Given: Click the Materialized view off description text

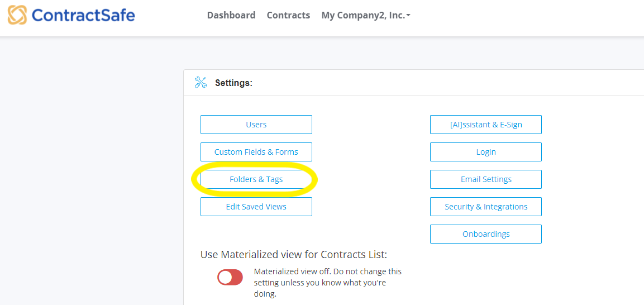Looking at the screenshot, I should tap(328, 283).
